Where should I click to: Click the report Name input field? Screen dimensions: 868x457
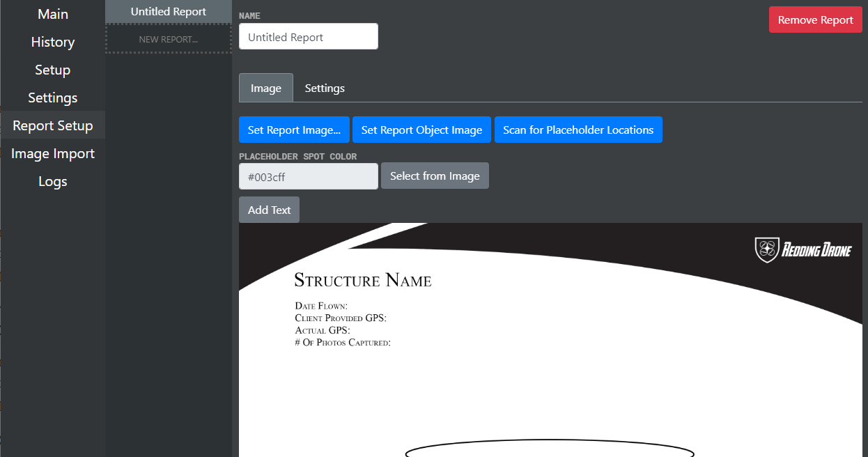(x=308, y=36)
